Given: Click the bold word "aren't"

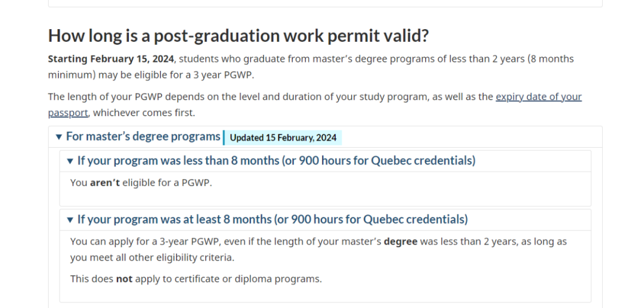Looking at the screenshot, I should 105,183.
